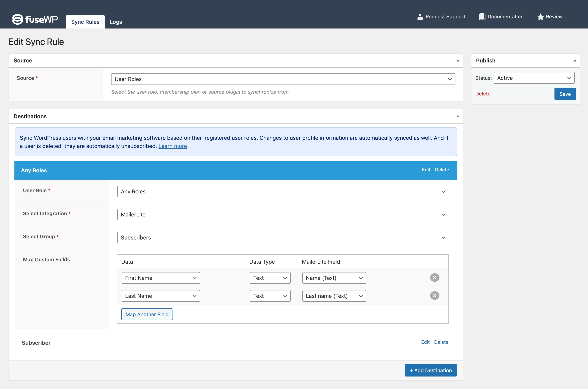Open the Status dropdown set to Active
Screen dimensions: 588x389
pos(534,78)
